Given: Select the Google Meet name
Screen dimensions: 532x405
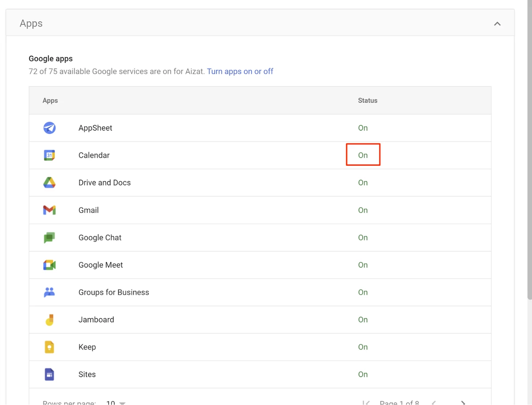Looking at the screenshot, I should tap(101, 265).
